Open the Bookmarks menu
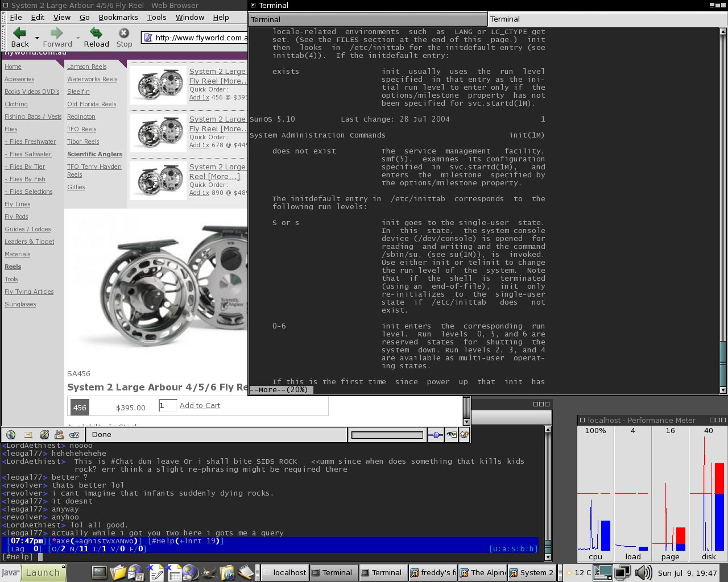Screen dimensions: 728x582 coord(118,17)
